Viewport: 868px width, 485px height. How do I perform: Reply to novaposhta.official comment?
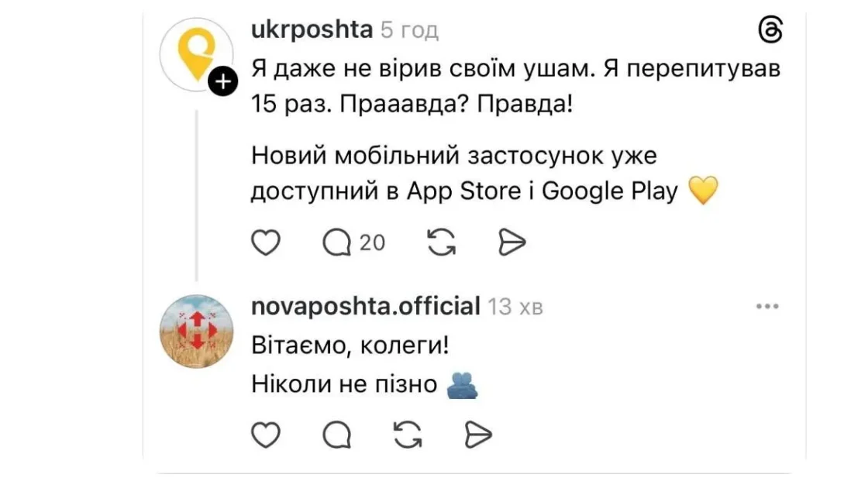coord(336,435)
